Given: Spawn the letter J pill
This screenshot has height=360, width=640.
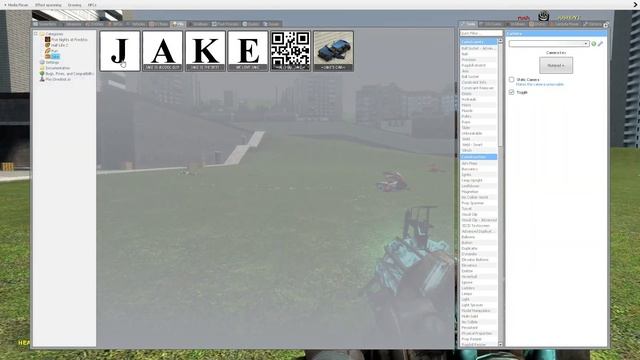Looking at the screenshot, I should click(x=120, y=51).
